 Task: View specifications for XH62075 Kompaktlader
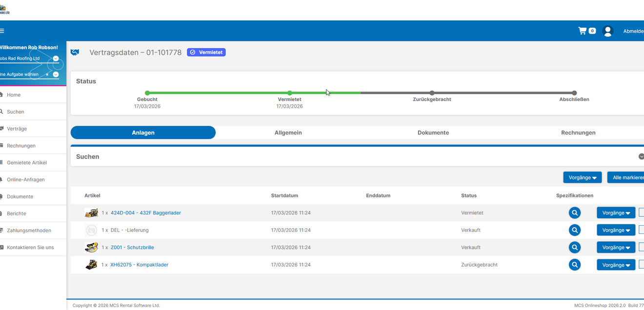(575, 265)
